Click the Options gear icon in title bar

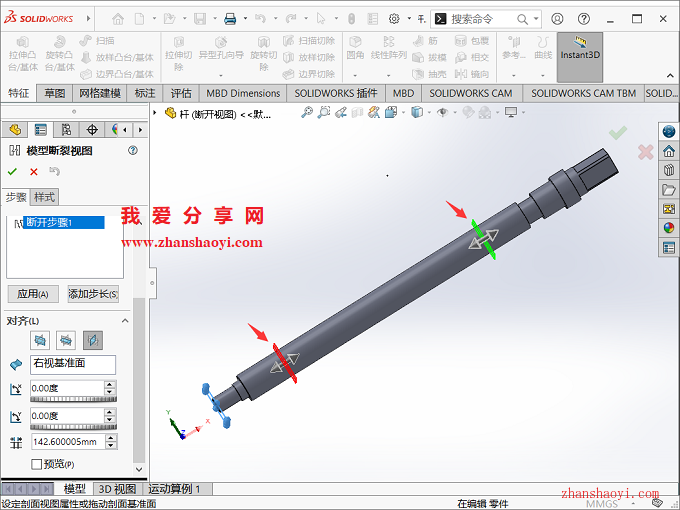tap(395, 18)
